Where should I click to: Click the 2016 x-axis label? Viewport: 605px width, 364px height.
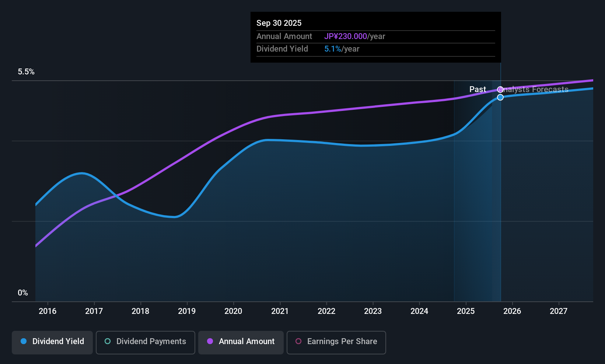(48, 311)
